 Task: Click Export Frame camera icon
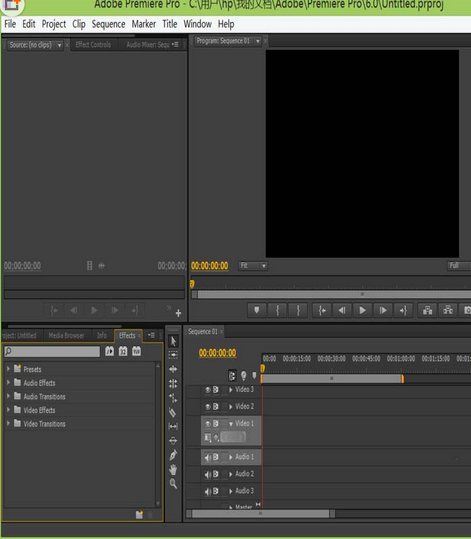pos(467,310)
